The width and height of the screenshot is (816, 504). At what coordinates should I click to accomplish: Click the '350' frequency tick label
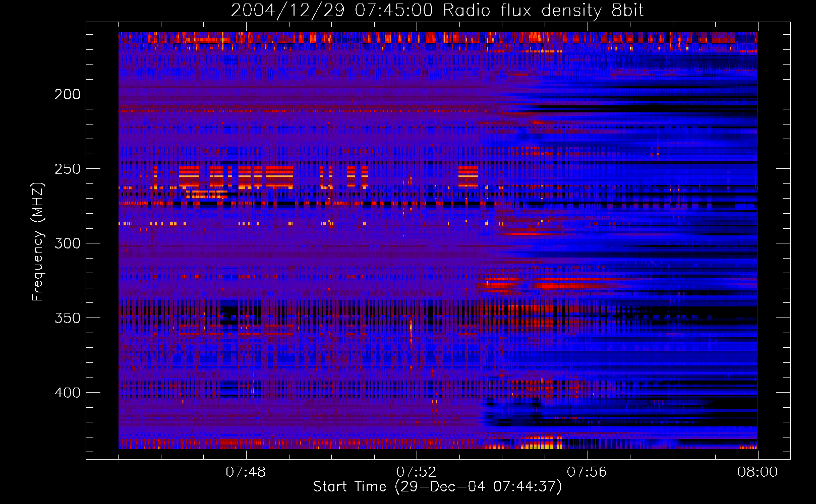(68, 318)
